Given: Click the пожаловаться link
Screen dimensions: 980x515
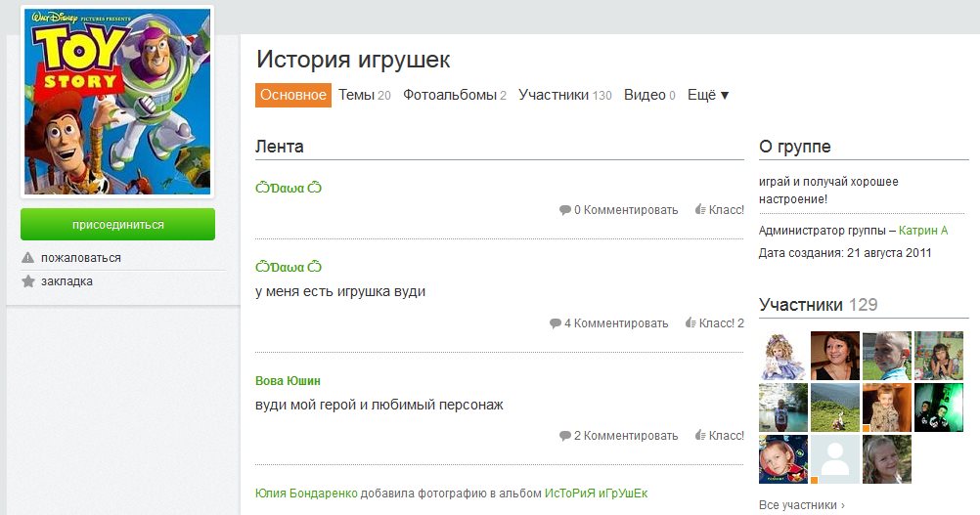Looking at the screenshot, I should pos(80,258).
